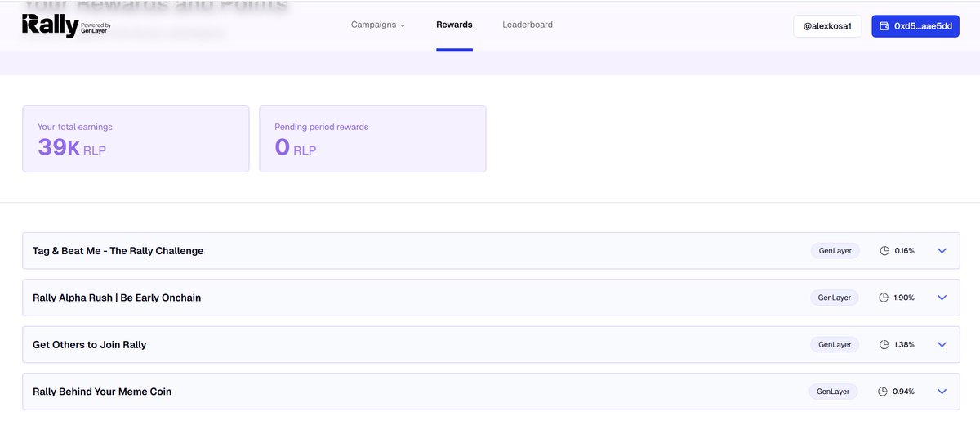Screen dimensions: 980x430
Task: Expand the Rally Behind Your Meme Coin chevron
Action: pos(942,392)
